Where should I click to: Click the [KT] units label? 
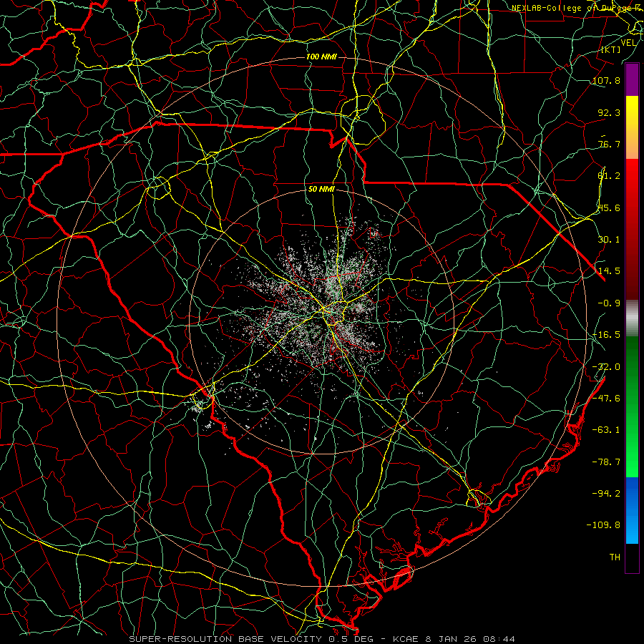point(611,49)
